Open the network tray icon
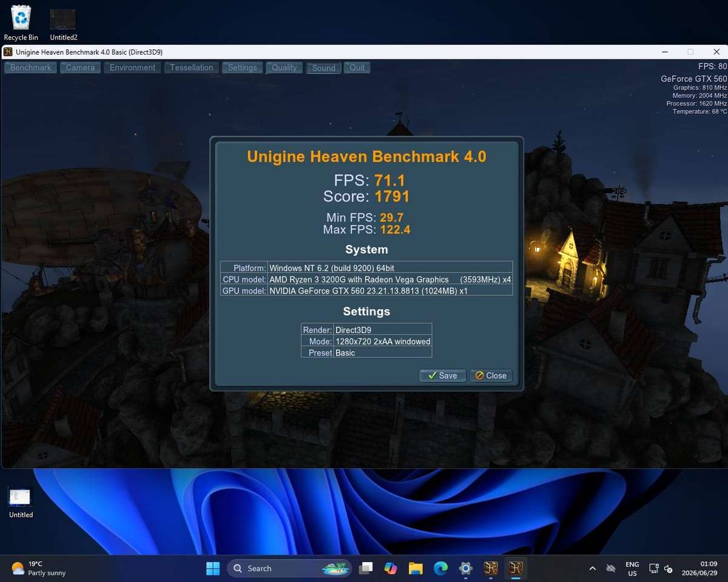This screenshot has height=582, width=728. pos(653,569)
